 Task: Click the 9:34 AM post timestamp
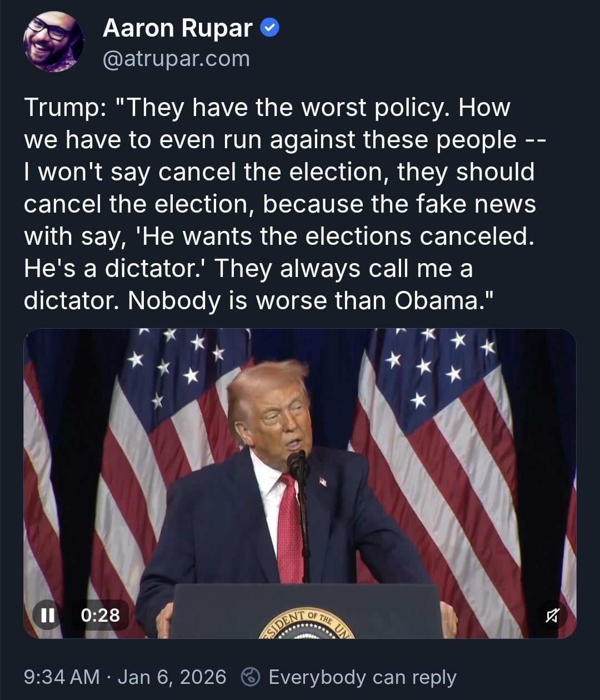(x=62, y=677)
